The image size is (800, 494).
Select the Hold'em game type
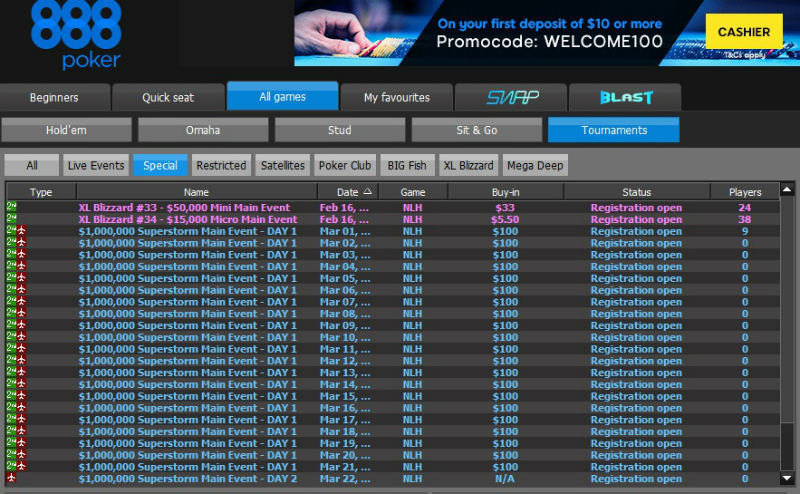[x=67, y=130]
